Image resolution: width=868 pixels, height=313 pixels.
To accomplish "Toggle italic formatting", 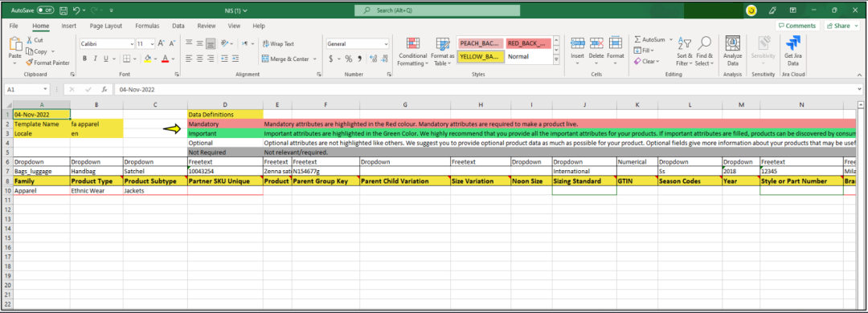I will click(x=95, y=59).
